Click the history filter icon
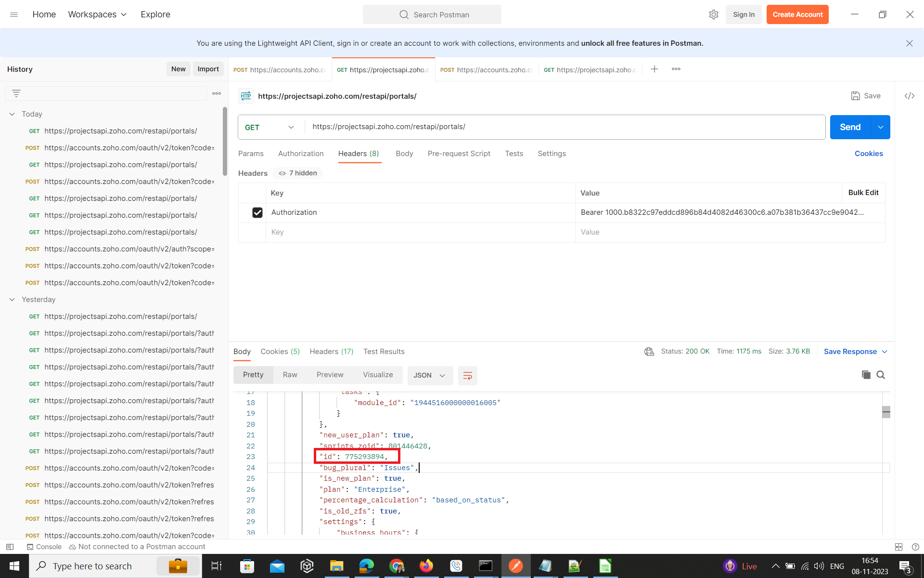 click(x=16, y=93)
